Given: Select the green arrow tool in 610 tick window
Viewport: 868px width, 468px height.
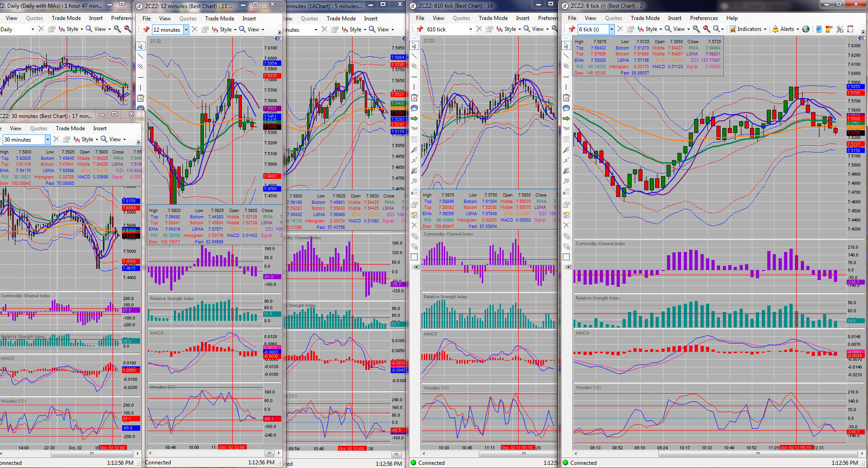Looking at the screenshot, I should [x=414, y=118].
